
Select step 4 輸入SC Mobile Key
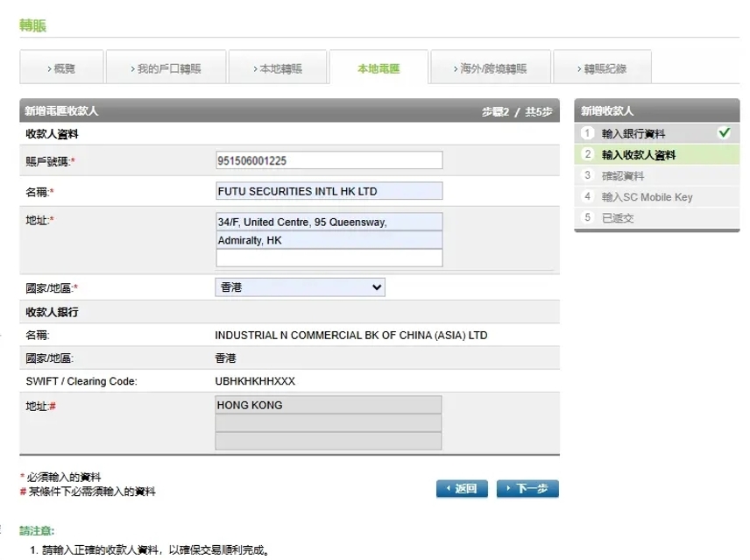click(657, 196)
